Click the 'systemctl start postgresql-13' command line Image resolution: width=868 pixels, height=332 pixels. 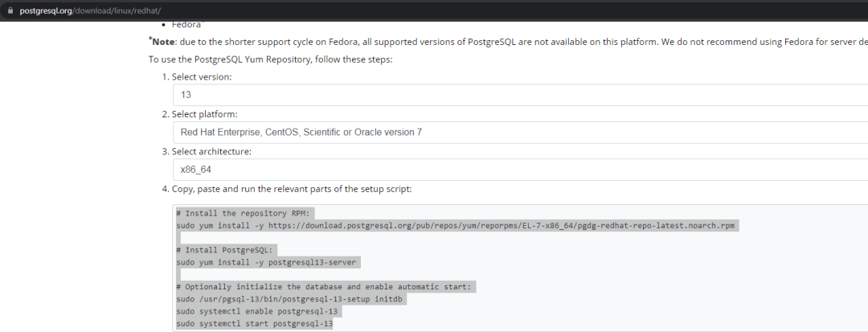coord(255,323)
